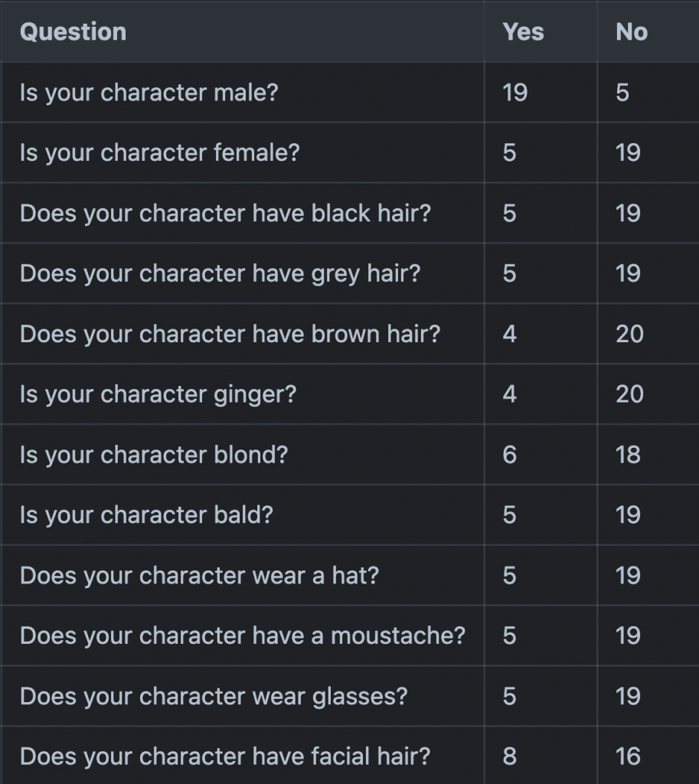The width and height of the screenshot is (699, 784).
Task: Click the Yes value 19 for male
Action: pos(514,93)
